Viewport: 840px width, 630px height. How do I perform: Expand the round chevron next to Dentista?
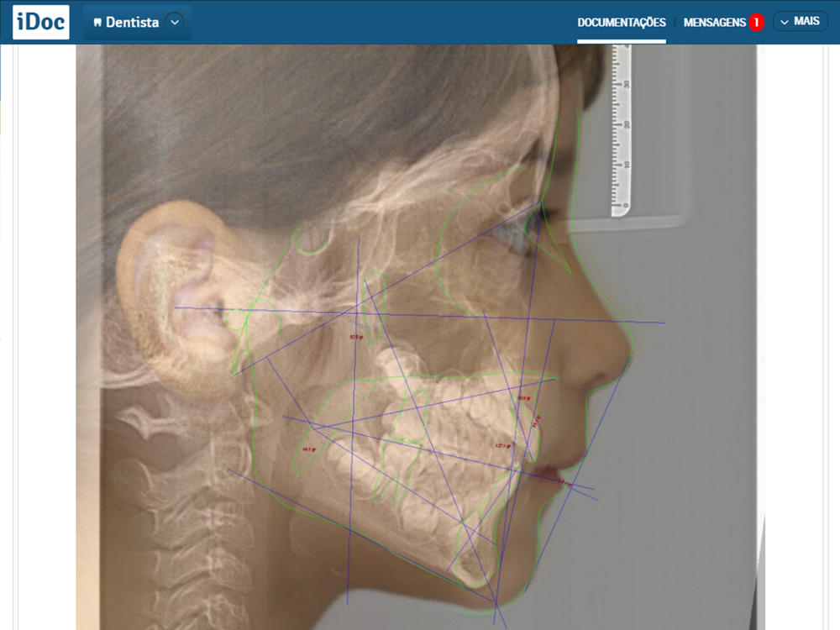pos(175,22)
